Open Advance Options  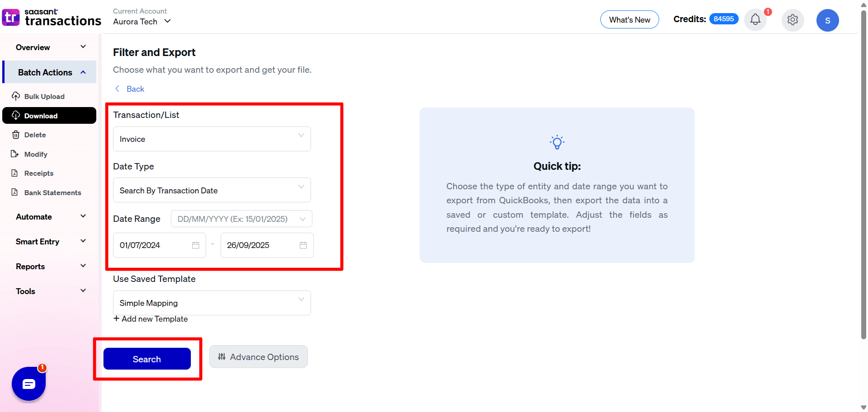point(259,357)
